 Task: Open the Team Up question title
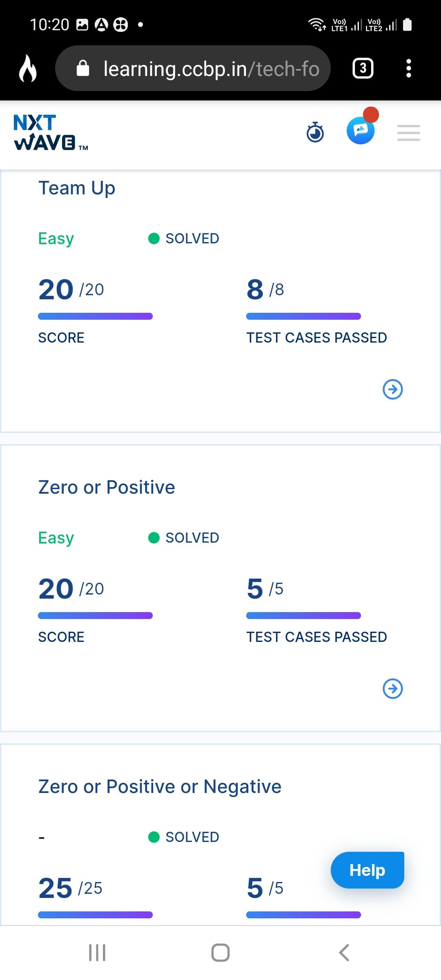coord(77,188)
